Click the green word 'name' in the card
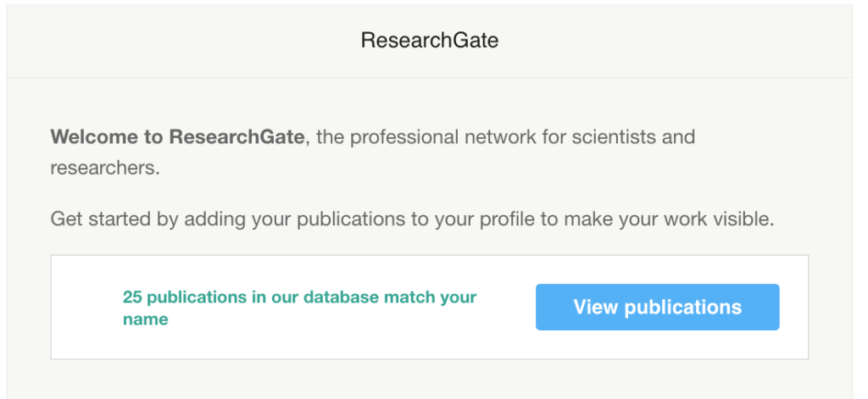Viewport: 868px width, 399px height. point(146,319)
